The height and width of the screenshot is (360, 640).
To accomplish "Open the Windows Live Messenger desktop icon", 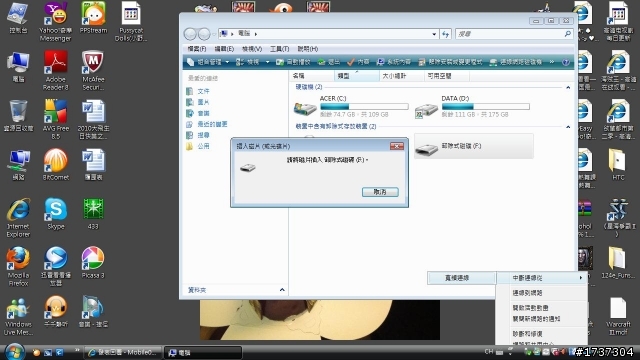I will 18,316.
